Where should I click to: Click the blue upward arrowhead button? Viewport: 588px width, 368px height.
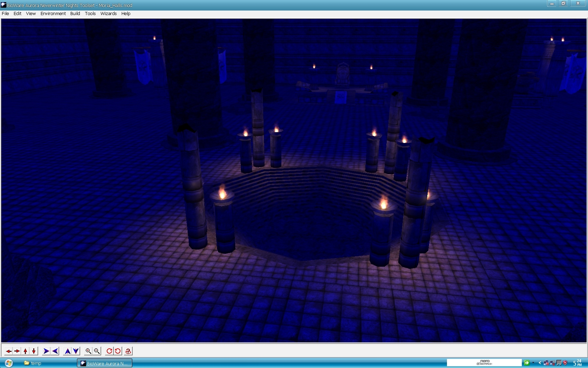point(68,351)
